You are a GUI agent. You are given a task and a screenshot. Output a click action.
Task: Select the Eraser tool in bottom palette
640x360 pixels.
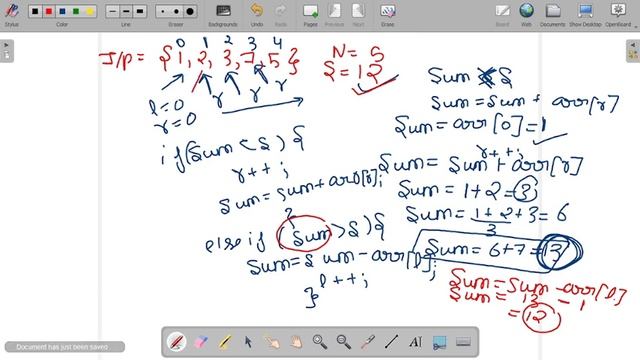201,342
